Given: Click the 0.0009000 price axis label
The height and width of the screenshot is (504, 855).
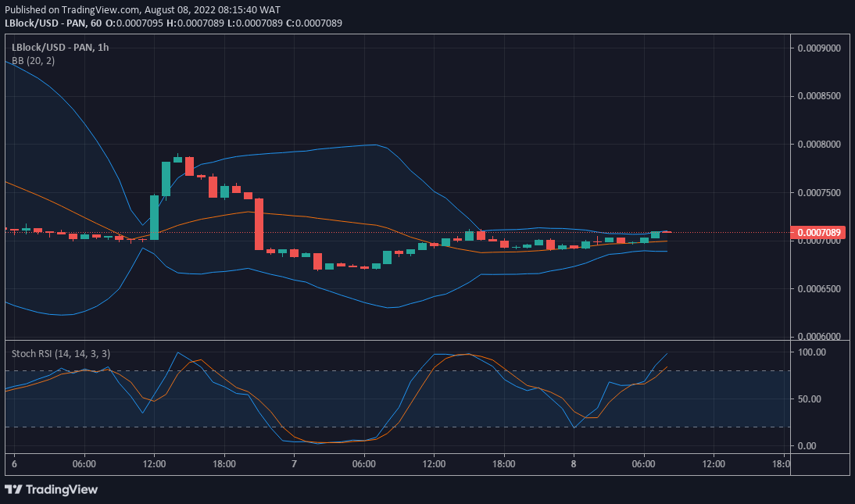Looking at the screenshot, I should click(819, 48).
